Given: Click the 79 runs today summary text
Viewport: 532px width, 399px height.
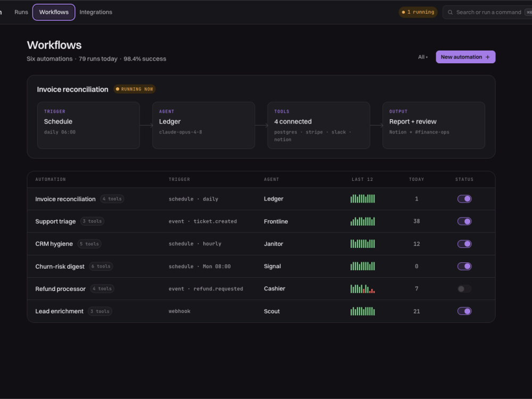Looking at the screenshot, I should pyautogui.click(x=98, y=59).
